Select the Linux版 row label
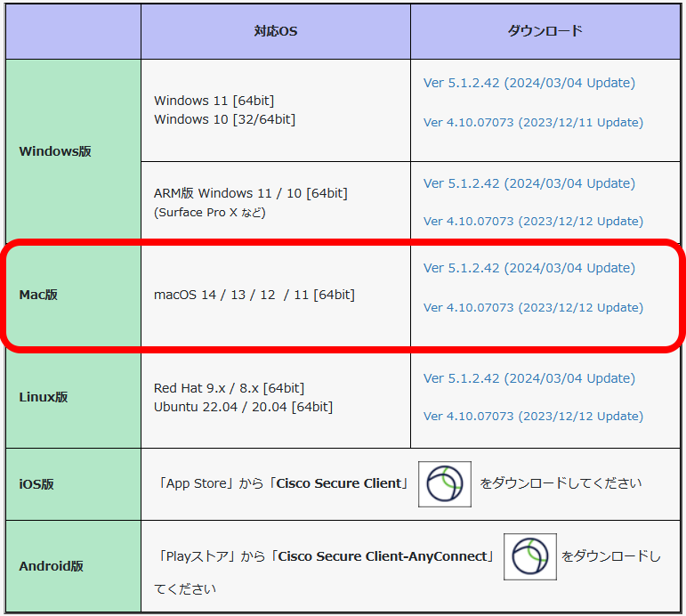The width and height of the screenshot is (686, 616). (44, 397)
